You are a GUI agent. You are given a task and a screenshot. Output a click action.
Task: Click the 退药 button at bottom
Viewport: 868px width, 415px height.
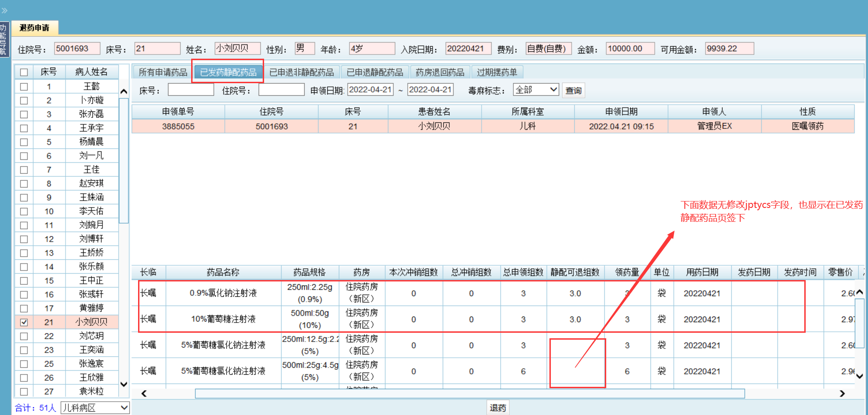pyautogui.click(x=498, y=408)
